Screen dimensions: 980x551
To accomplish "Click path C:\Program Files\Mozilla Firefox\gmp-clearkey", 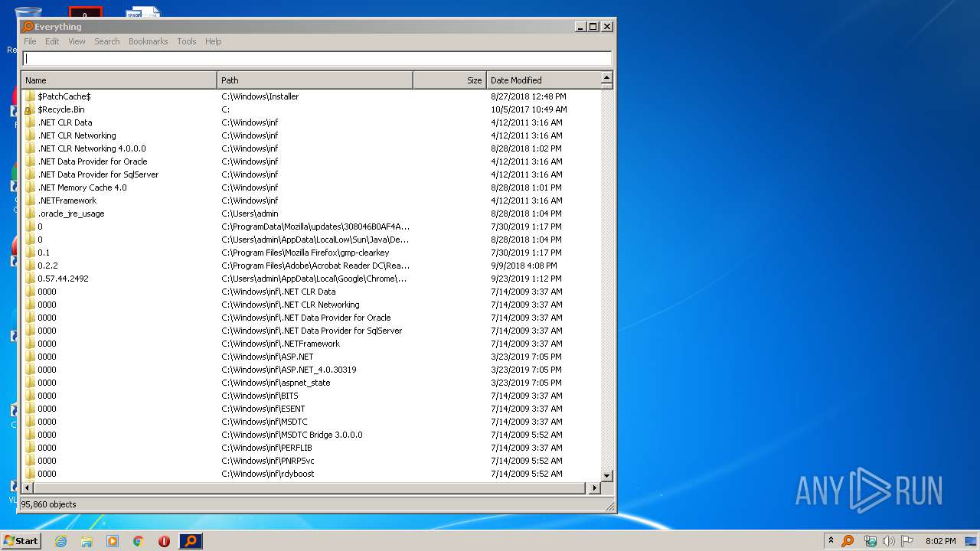I will (x=305, y=253).
